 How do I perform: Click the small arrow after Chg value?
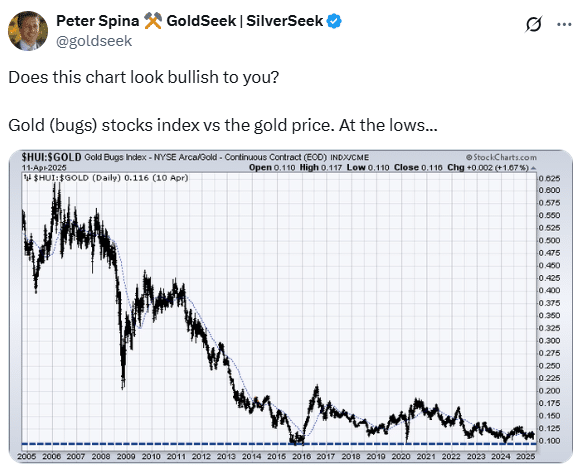pos(534,168)
